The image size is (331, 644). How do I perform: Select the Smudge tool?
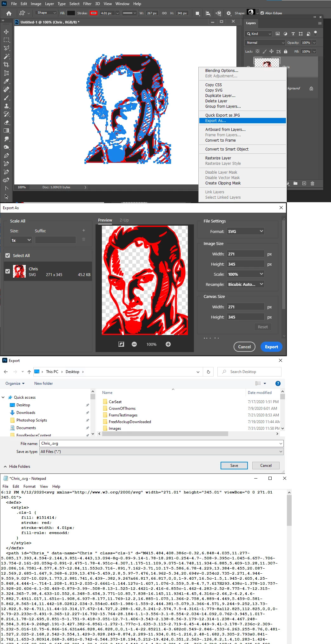pos(6,139)
